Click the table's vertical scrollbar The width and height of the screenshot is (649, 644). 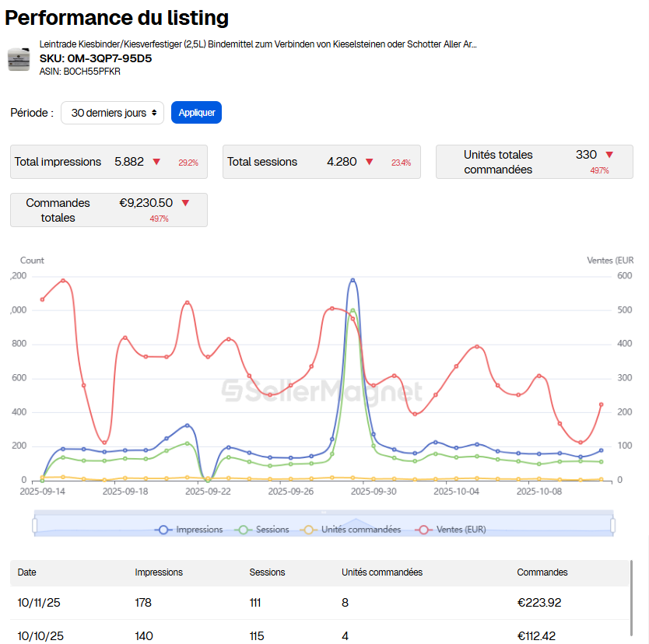click(x=631, y=599)
